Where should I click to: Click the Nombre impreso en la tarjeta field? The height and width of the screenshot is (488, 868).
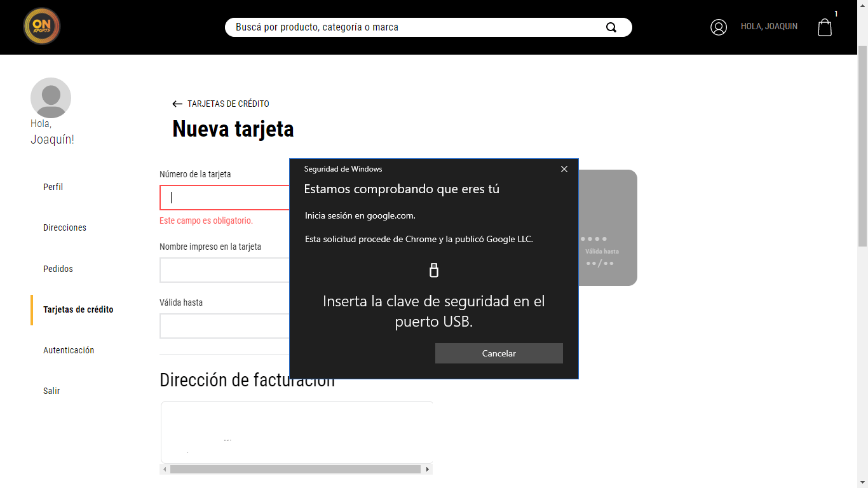[x=225, y=270]
